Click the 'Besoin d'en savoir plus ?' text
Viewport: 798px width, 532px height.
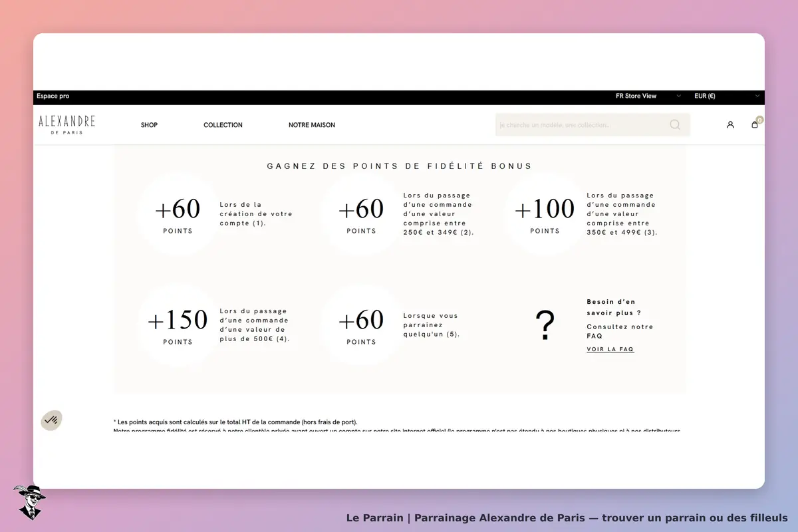pyautogui.click(x=614, y=307)
